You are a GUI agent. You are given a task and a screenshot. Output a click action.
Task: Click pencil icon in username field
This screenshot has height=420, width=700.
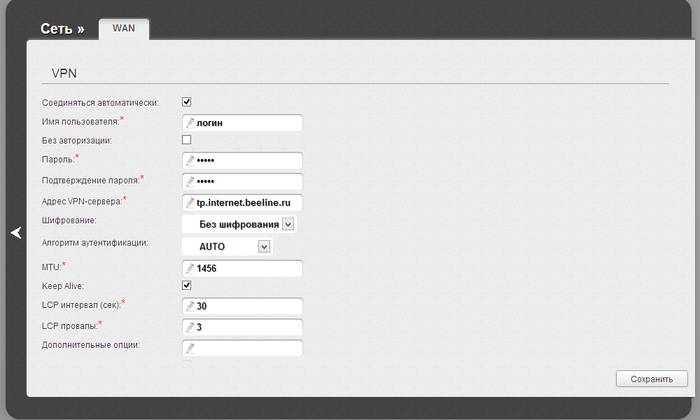click(190, 122)
